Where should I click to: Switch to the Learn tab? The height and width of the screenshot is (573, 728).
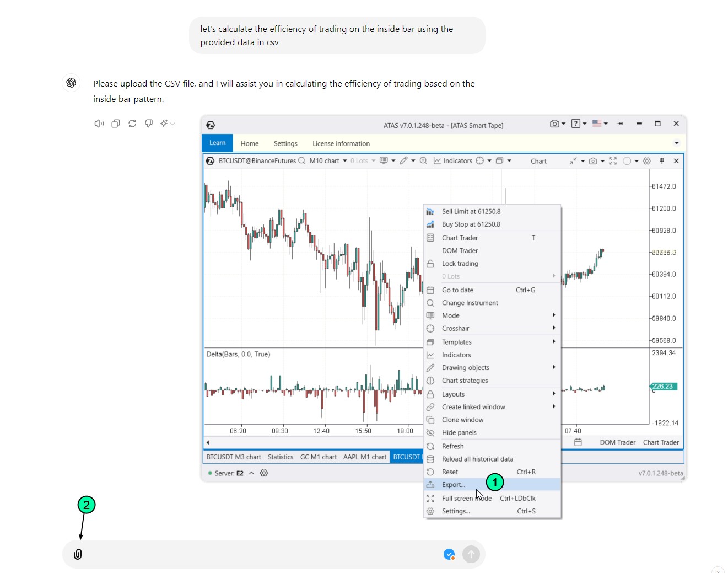tap(217, 143)
